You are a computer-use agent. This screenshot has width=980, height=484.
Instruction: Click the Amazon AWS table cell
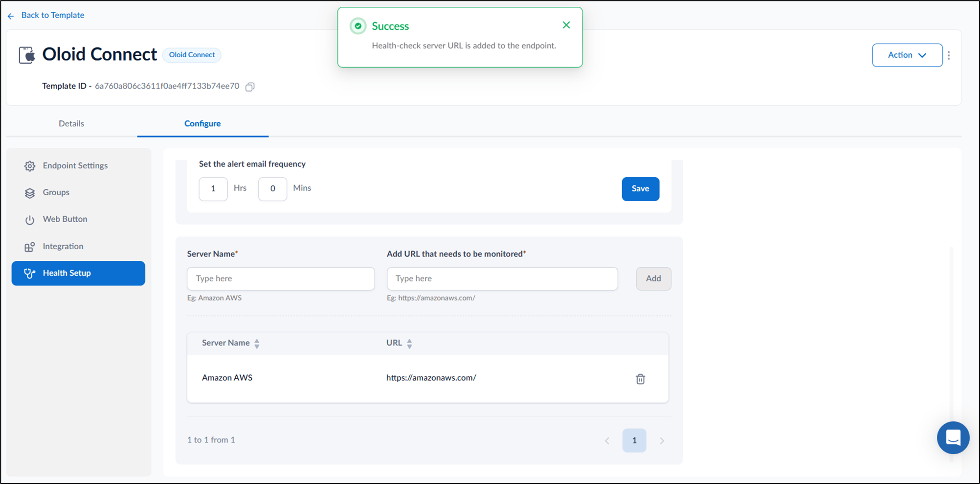point(227,378)
